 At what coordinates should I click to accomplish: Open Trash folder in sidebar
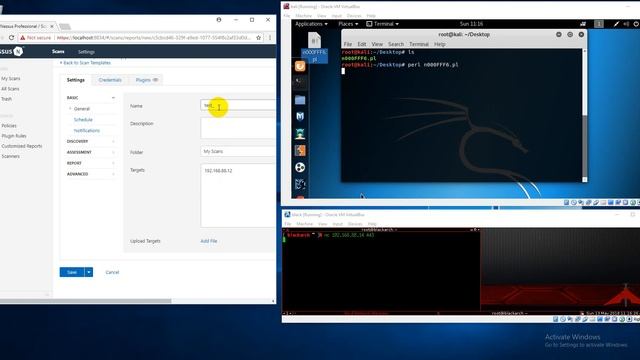click(x=7, y=99)
